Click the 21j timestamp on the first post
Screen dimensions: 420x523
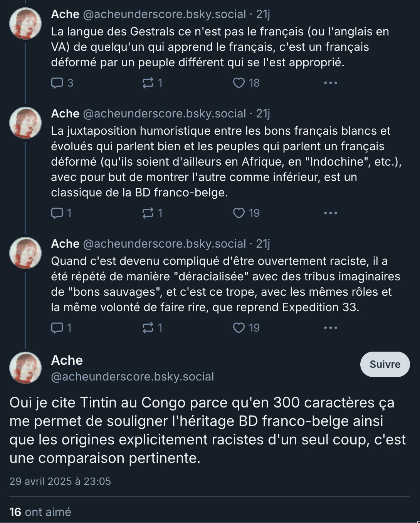[x=263, y=14]
